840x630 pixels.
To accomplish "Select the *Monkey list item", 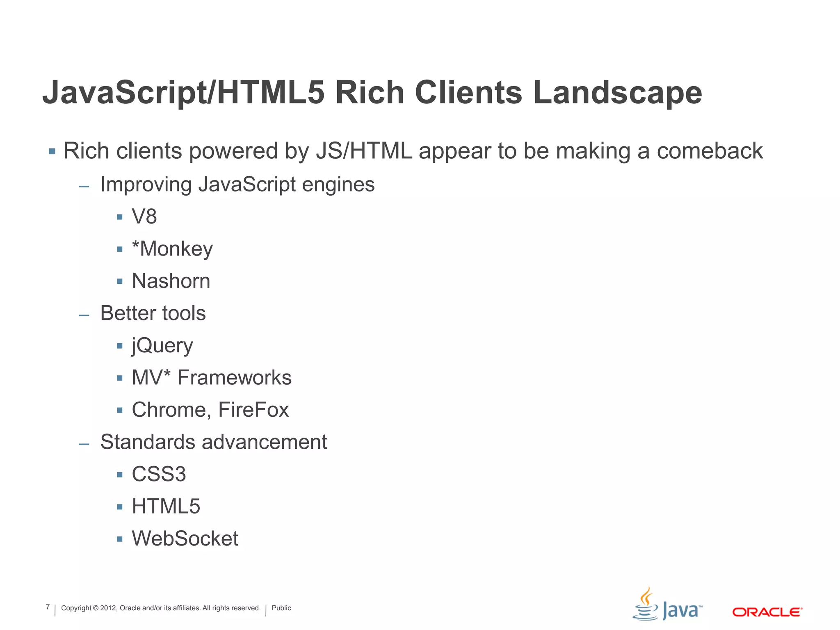I will [172, 249].
